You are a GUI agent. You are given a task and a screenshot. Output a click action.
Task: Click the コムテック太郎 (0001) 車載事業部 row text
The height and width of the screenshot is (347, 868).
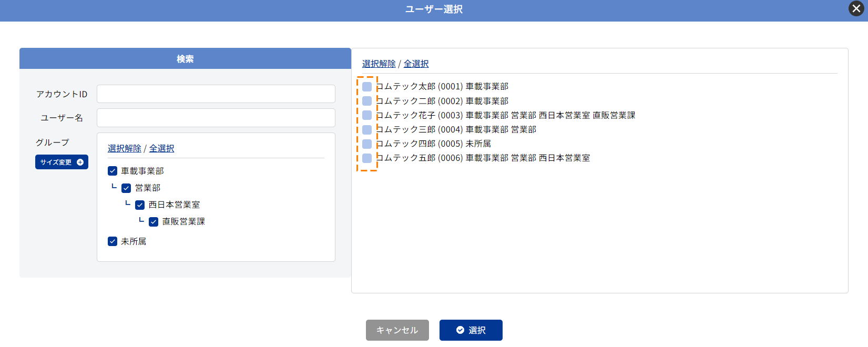tap(442, 86)
